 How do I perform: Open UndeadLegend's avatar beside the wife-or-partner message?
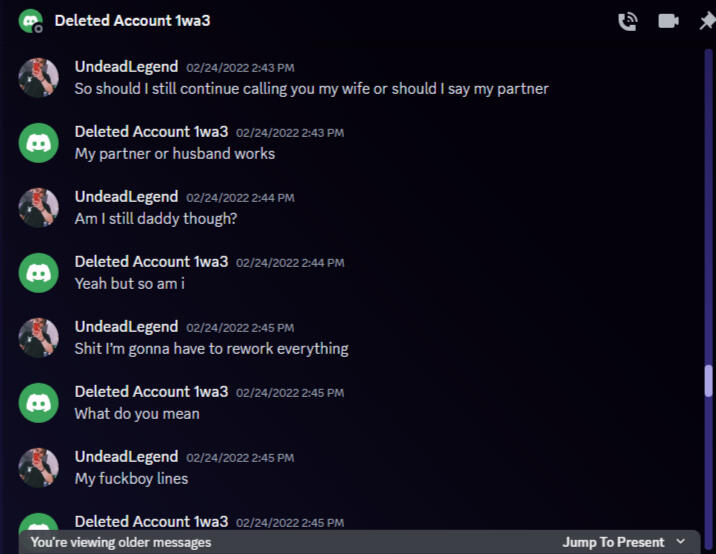point(39,77)
